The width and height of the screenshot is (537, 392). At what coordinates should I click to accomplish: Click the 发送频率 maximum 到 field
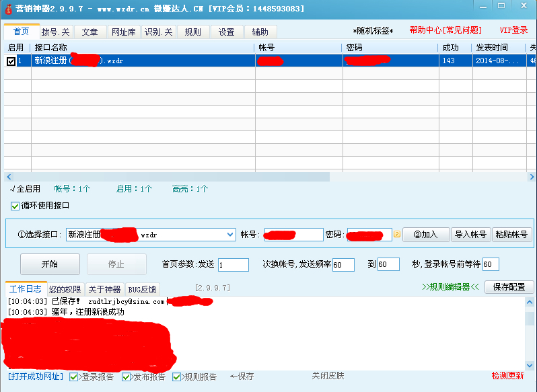coord(388,265)
